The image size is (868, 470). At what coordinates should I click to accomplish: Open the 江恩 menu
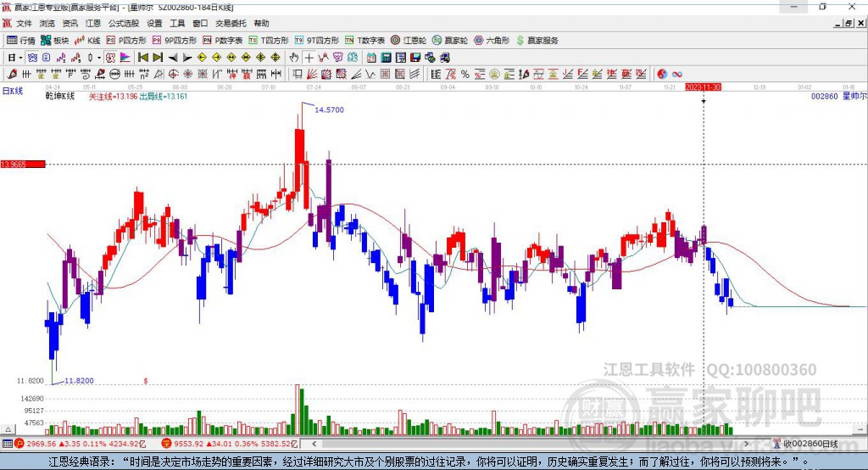93,23
